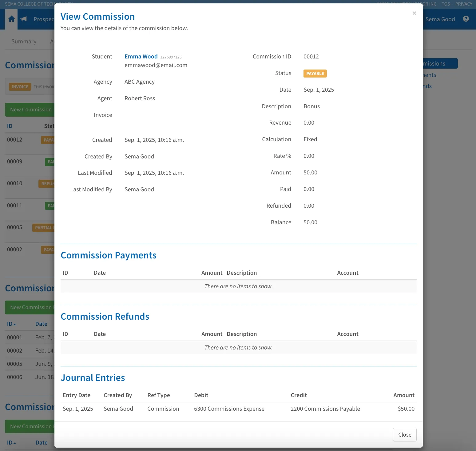Image resolution: width=476 pixels, height=451 pixels.
Task: Click the PAYABLE status badge in modal
Action: 315,74
